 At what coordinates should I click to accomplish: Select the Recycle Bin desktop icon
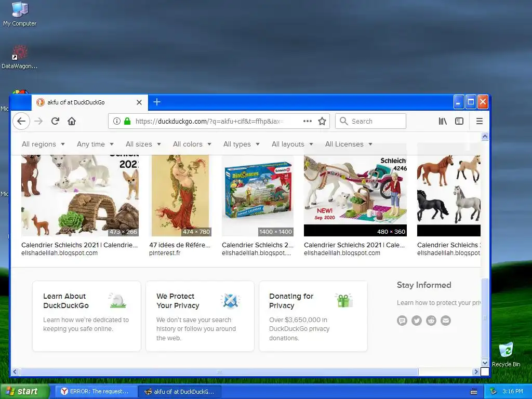point(506,354)
